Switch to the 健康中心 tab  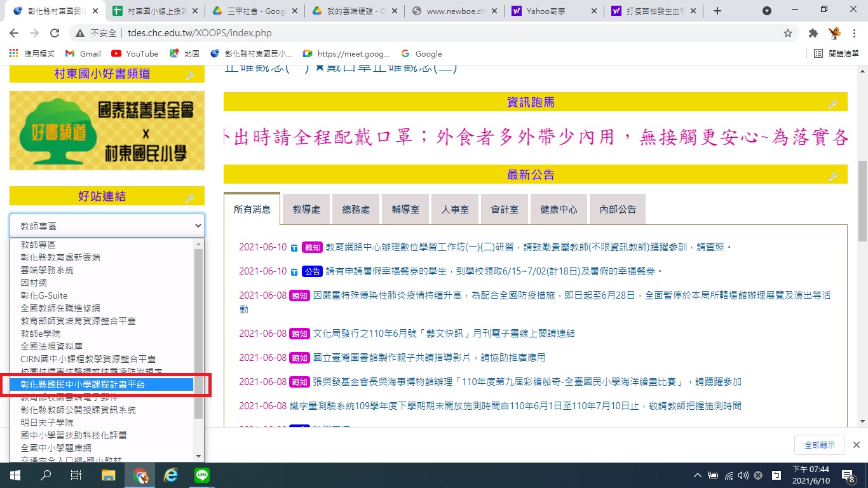559,209
